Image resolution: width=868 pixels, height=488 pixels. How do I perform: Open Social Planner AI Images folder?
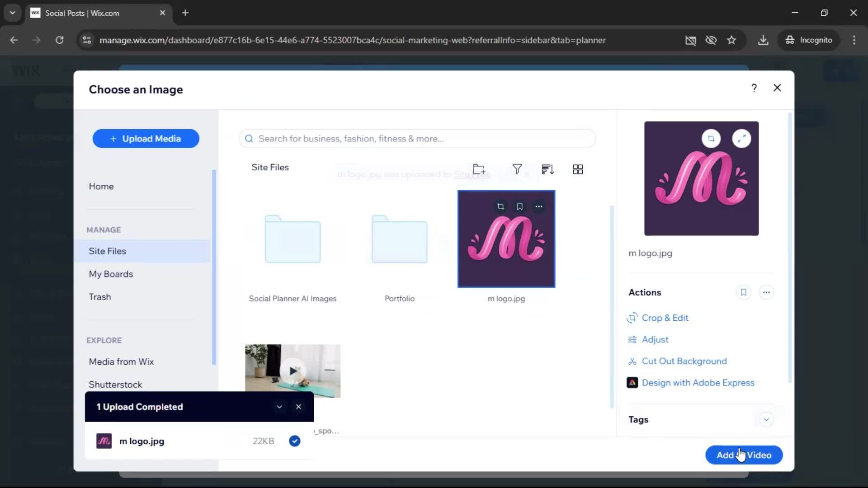[292, 239]
